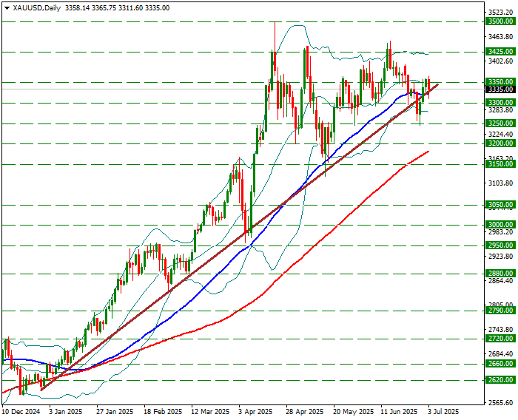Viewport: 518px width, 420px height.
Task: Click the 28 Apr 2025 date label
Action: point(305,412)
